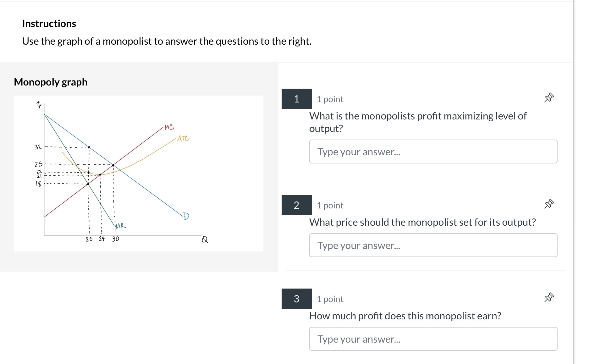Open the Monopoly graph image

[x=139, y=174]
